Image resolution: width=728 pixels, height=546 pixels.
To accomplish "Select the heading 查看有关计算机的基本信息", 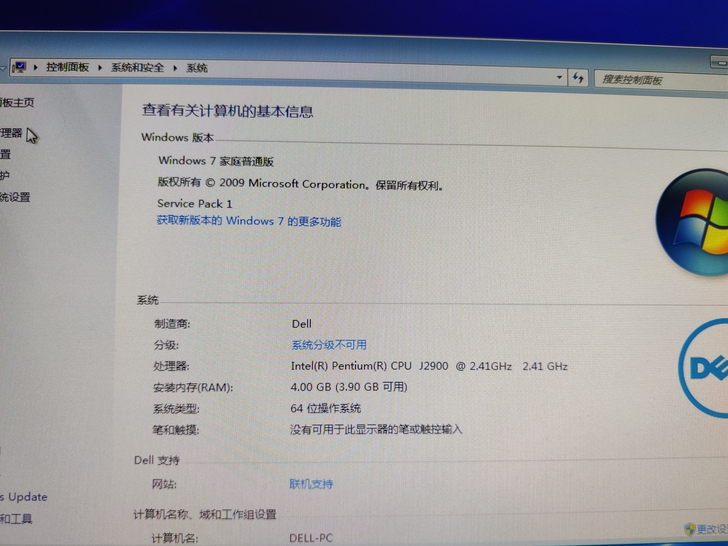I will (x=228, y=111).
